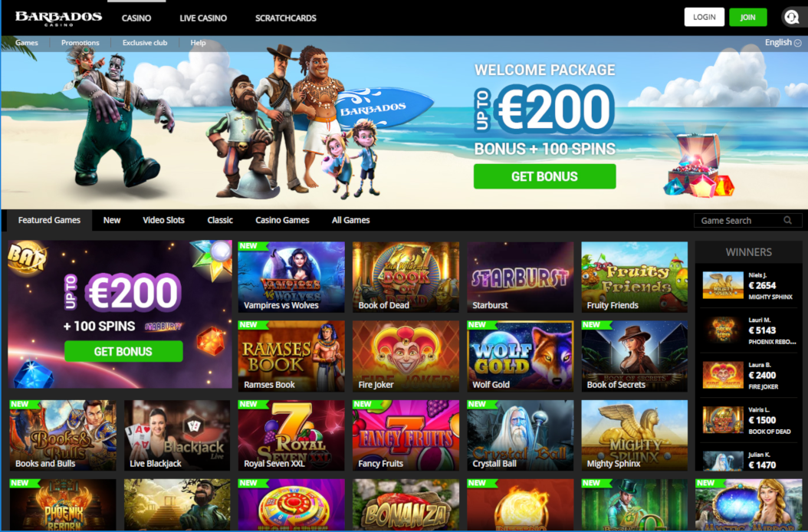Click Get Bonus on the welcome banner
The width and height of the screenshot is (808, 532).
pyautogui.click(x=544, y=176)
